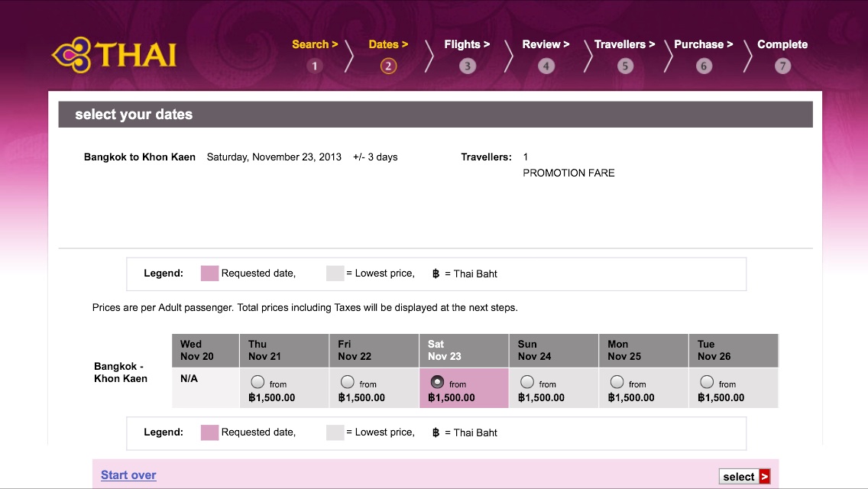Select the Fri Nov 22 fare radio button

pos(348,382)
